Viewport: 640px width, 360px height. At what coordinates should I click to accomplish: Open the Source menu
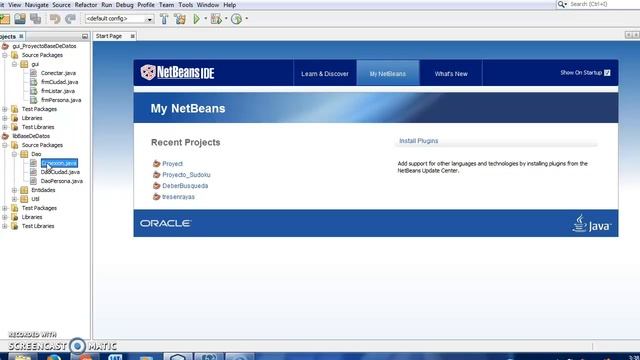coord(61,5)
